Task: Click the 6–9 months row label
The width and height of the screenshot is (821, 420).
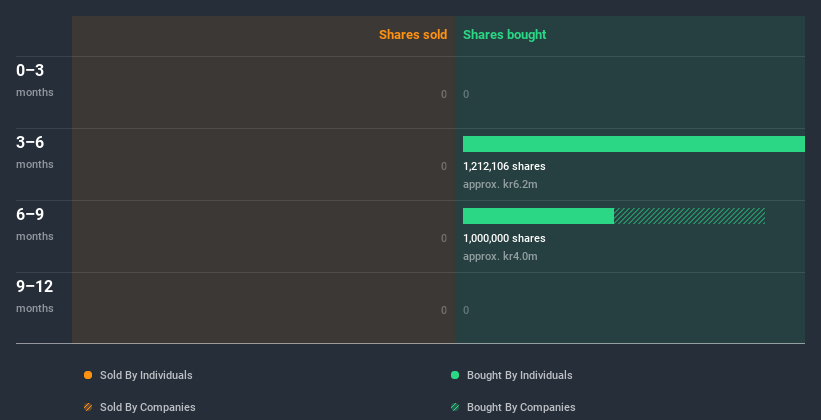Action: point(35,224)
